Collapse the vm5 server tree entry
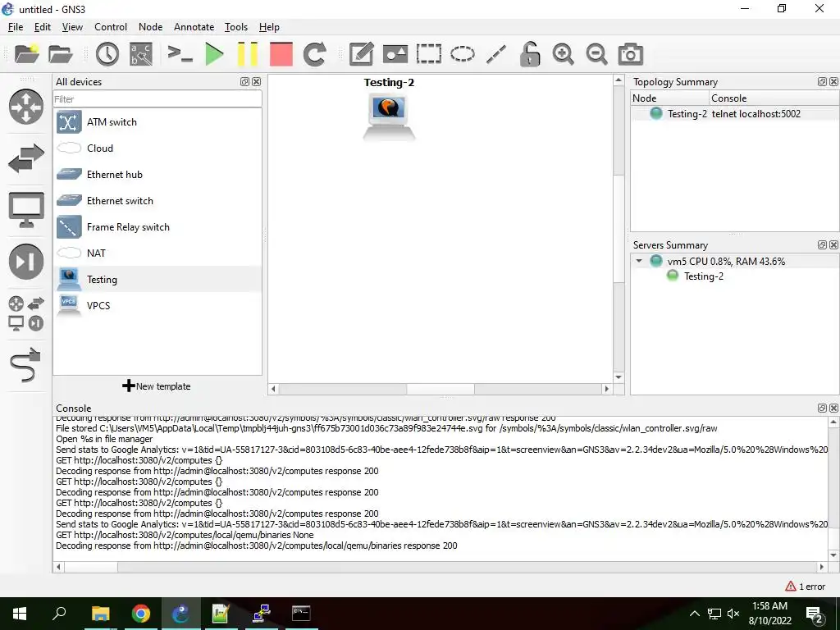840x630 pixels. (639, 261)
